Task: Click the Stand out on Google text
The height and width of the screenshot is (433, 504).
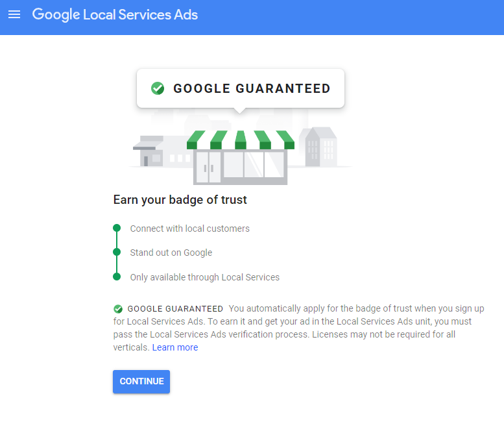Action: point(171,253)
